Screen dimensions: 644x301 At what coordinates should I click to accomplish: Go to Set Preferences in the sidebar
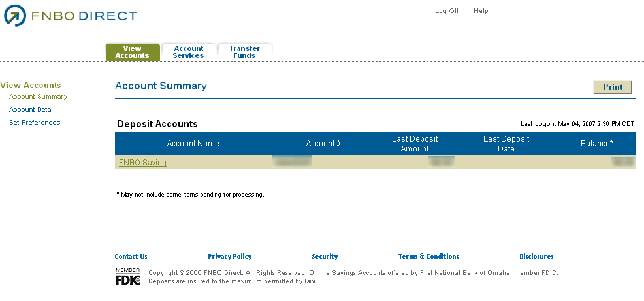click(35, 123)
